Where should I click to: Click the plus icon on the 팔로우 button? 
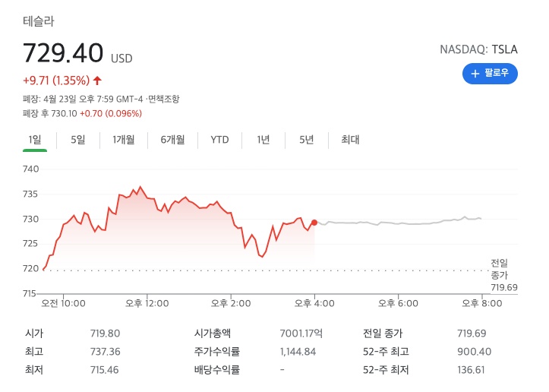475,74
